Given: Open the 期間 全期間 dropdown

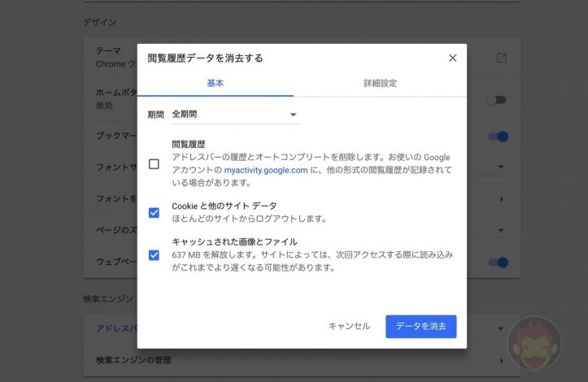Looking at the screenshot, I should 236,115.
